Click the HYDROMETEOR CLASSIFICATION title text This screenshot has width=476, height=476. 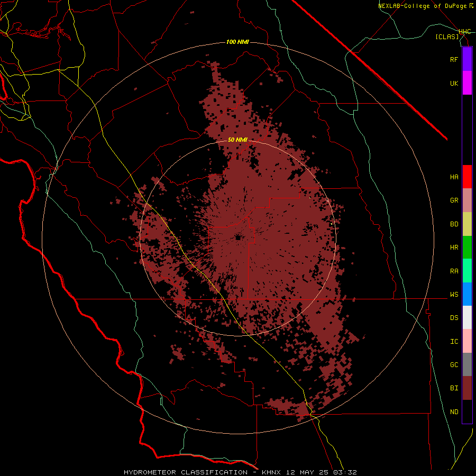point(186,472)
